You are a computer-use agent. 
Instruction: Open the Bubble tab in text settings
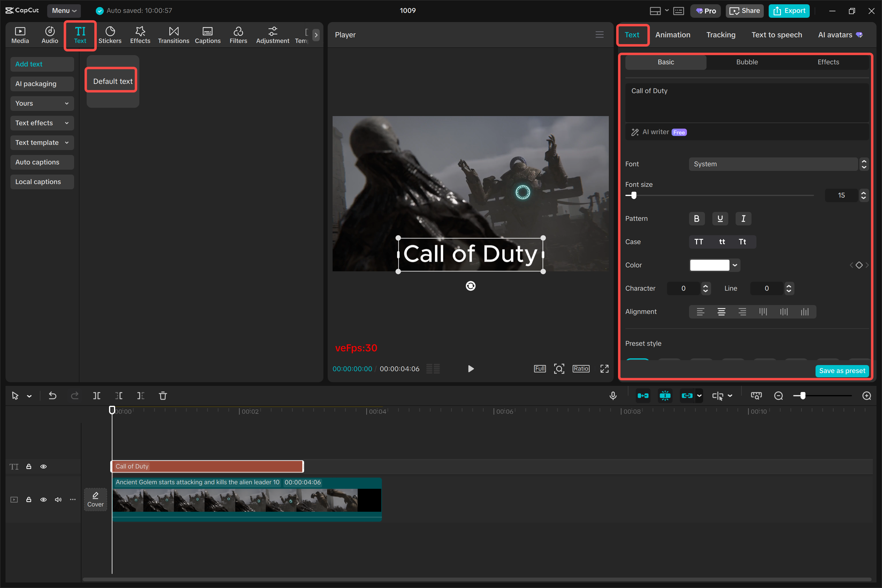click(747, 62)
